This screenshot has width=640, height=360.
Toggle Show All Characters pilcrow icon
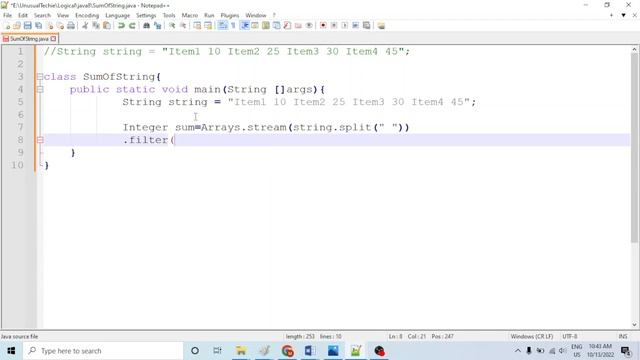(233, 26)
